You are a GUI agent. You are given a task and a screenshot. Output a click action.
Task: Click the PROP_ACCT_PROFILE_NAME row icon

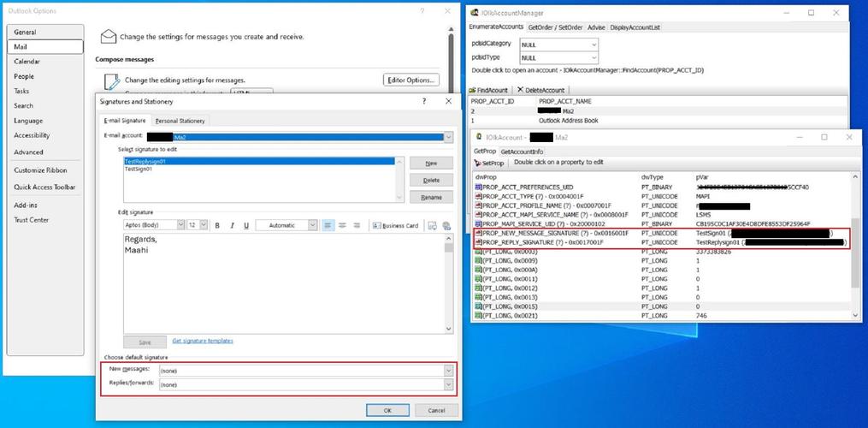(x=478, y=205)
